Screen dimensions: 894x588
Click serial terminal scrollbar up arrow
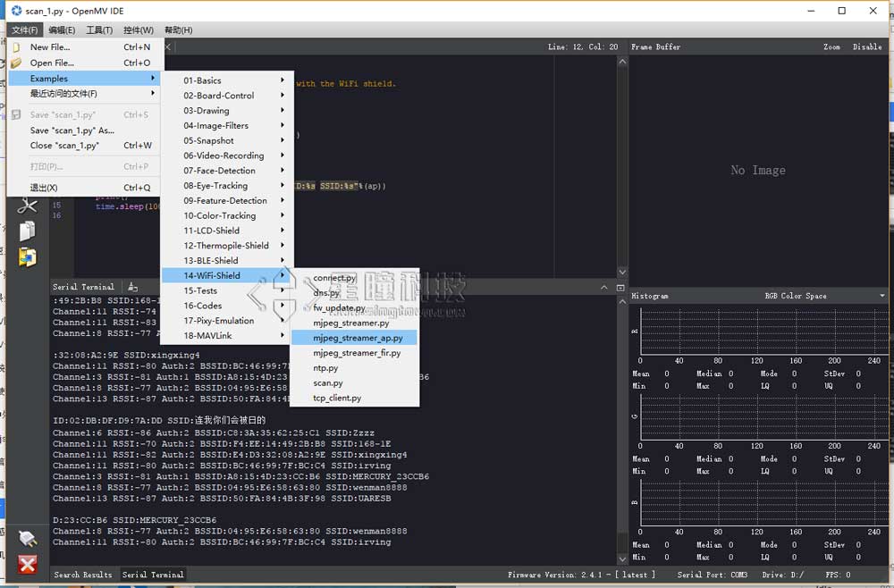click(622, 301)
